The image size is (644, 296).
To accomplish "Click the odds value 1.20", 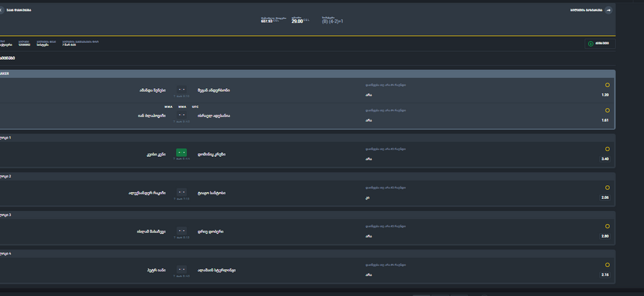I will click(x=604, y=95).
